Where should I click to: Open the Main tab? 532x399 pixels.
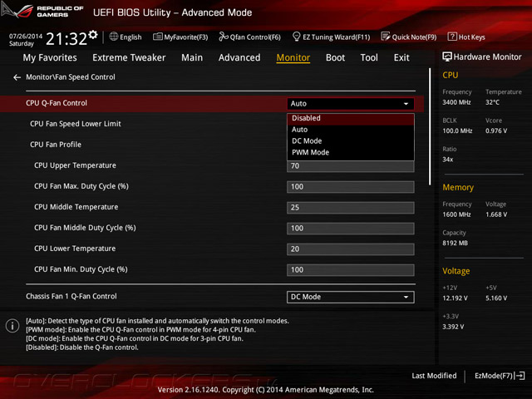point(192,57)
